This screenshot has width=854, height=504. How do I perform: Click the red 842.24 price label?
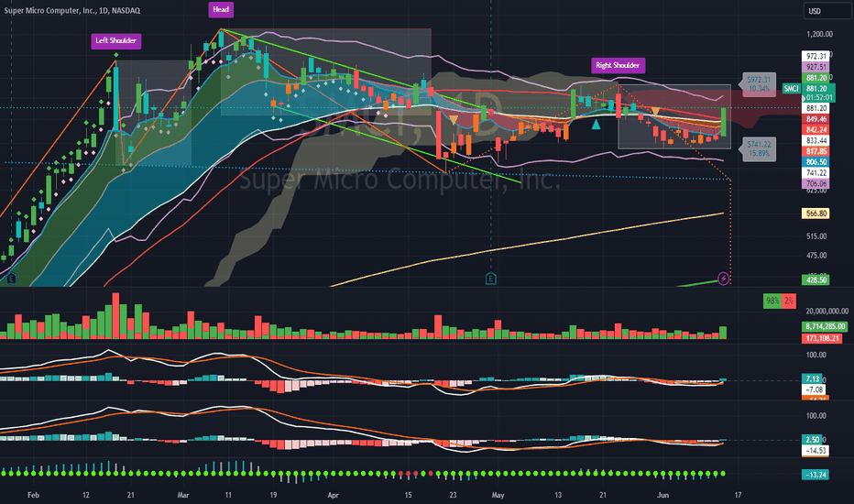[816, 130]
